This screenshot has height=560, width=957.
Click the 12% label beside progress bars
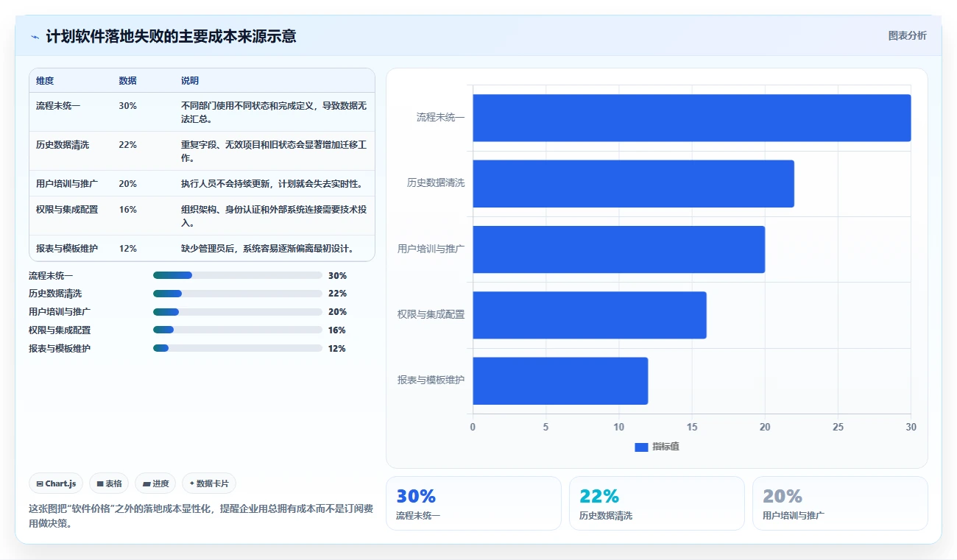click(x=337, y=349)
